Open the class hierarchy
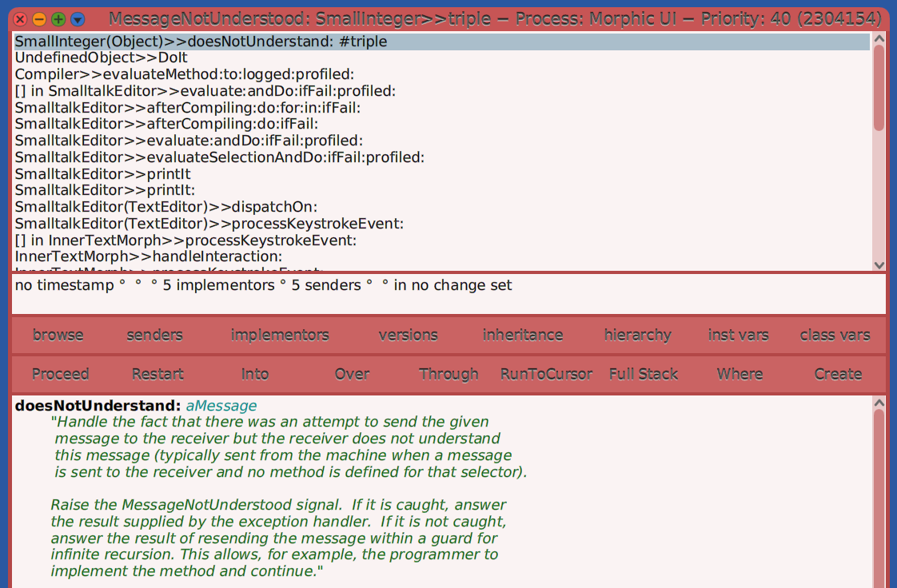 point(637,335)
